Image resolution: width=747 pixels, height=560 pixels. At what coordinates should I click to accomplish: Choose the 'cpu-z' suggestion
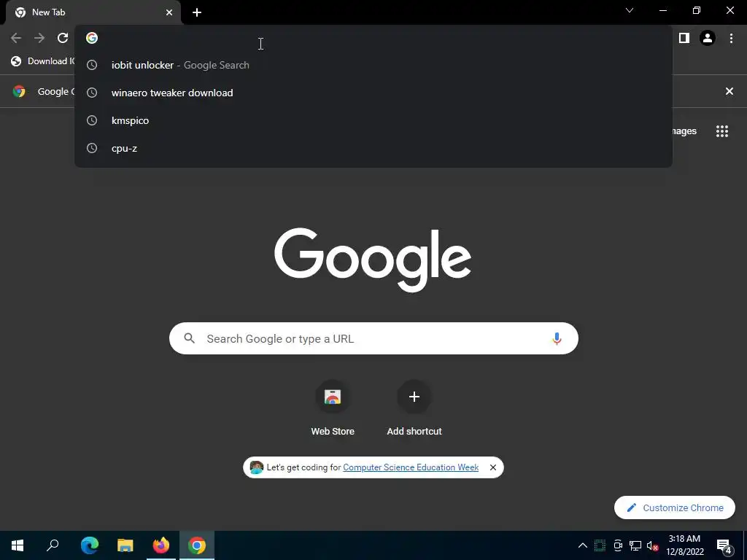pos(373,148)
